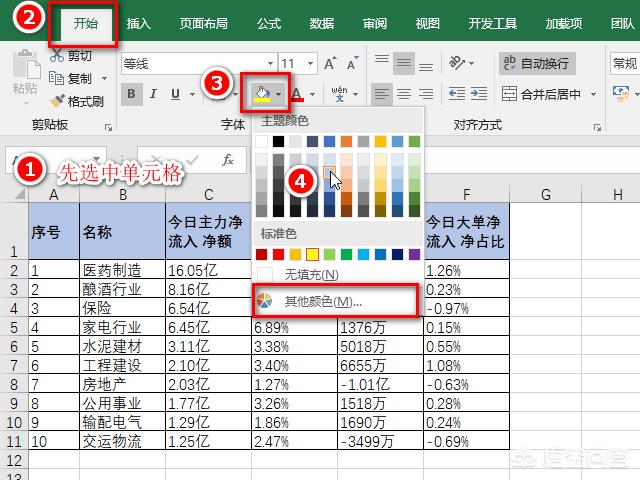Pick standard purple color swatch
The image size is (640, 480).
point(414,255)
